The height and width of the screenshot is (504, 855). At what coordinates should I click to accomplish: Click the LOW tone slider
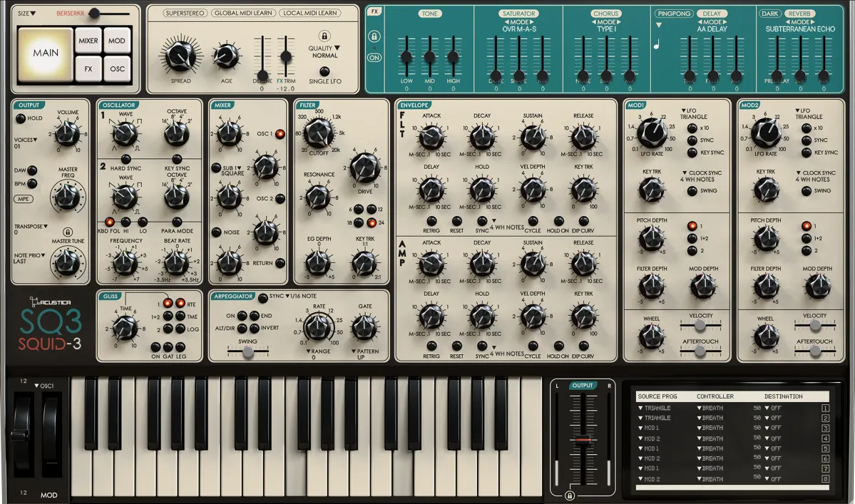pos(407,57)
